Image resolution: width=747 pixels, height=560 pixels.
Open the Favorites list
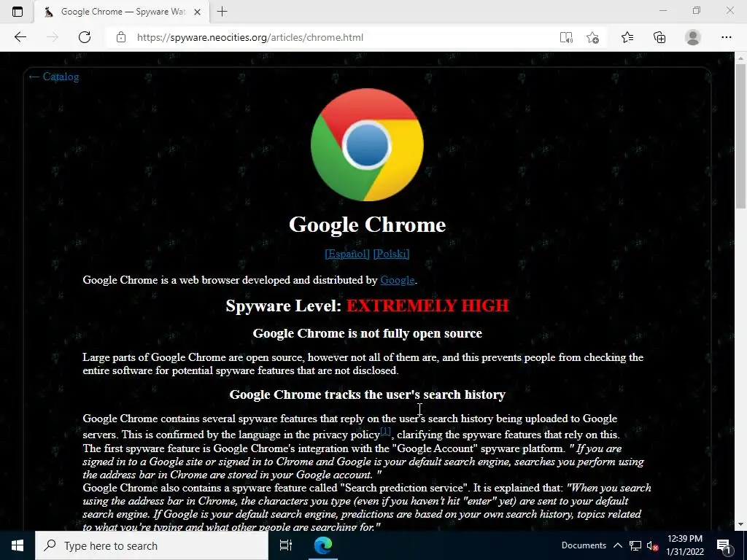[627, 37]
